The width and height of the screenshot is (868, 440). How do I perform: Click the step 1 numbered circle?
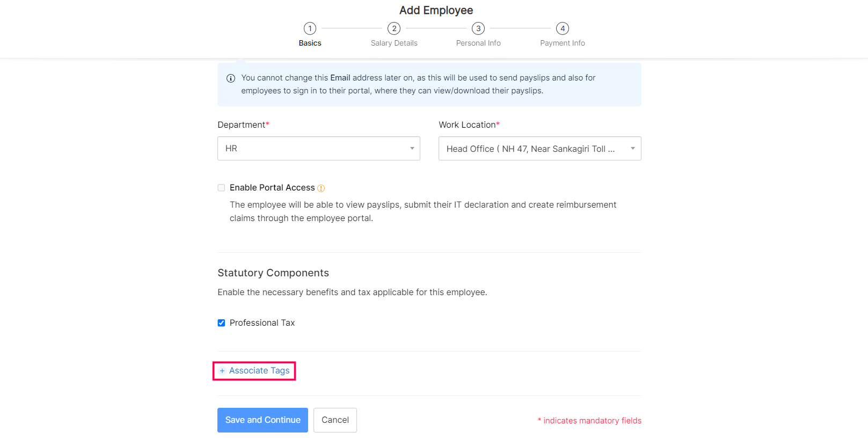pos(310,28)
